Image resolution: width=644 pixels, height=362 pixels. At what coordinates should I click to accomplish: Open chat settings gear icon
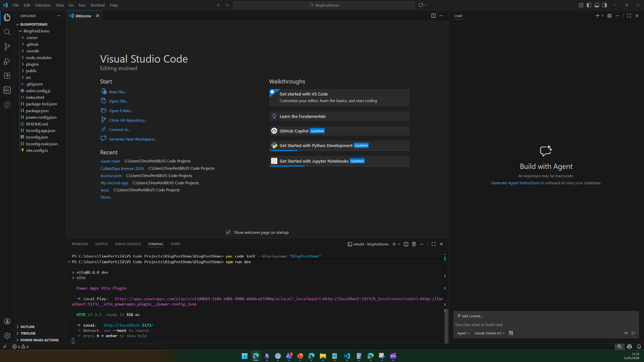pos(609,16)
